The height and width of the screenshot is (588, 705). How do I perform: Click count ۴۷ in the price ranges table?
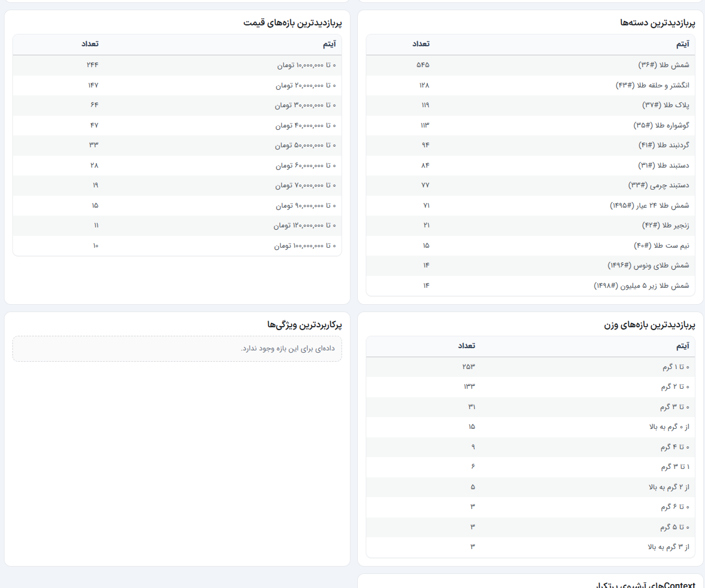coord(94,125)
